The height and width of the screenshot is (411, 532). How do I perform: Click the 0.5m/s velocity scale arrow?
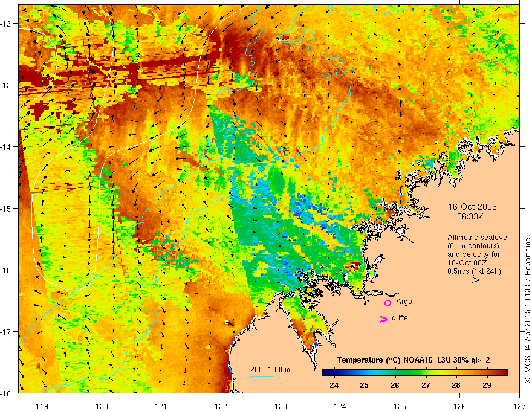[467, 280]
